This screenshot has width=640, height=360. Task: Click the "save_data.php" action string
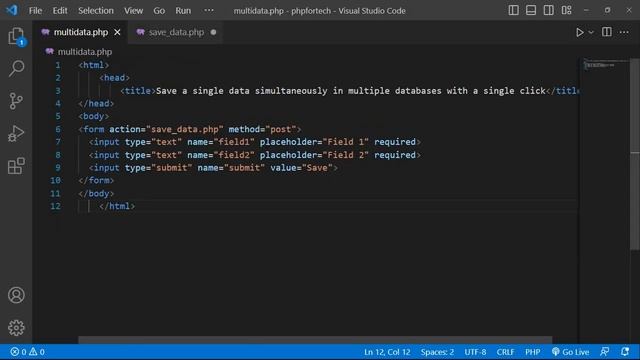coord(185,129)
